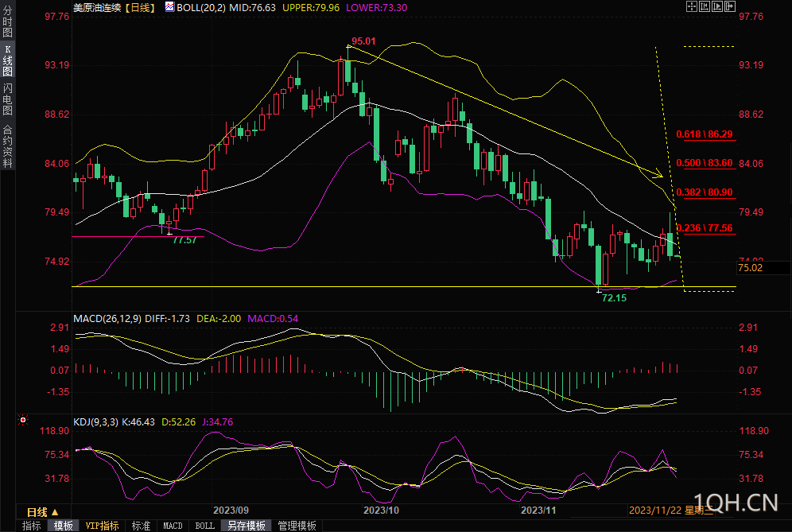Click the expand chart axis icon
Image resolution: width=792 pixels, height=532 pixels.
pyautogui.click(x=716, y=6)
